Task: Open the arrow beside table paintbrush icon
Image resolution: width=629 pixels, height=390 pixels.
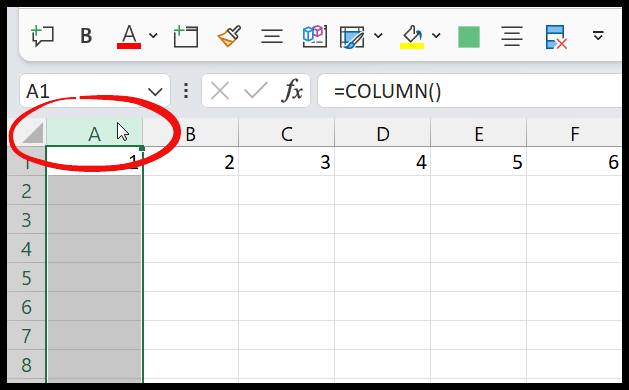Action: coord(378,36)
